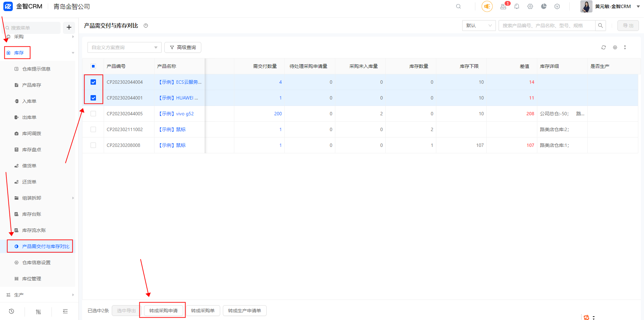Check the CP202302111002 row checkbox
Screen dimensions: 644x320
click(x=93, y=129)
